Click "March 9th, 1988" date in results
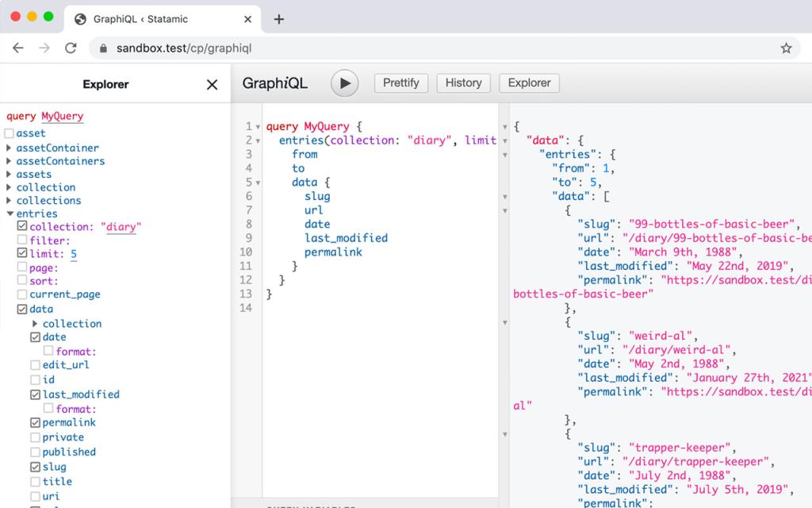Image resolution: width=812 pixels, height=508 pixels. [683, 252]
